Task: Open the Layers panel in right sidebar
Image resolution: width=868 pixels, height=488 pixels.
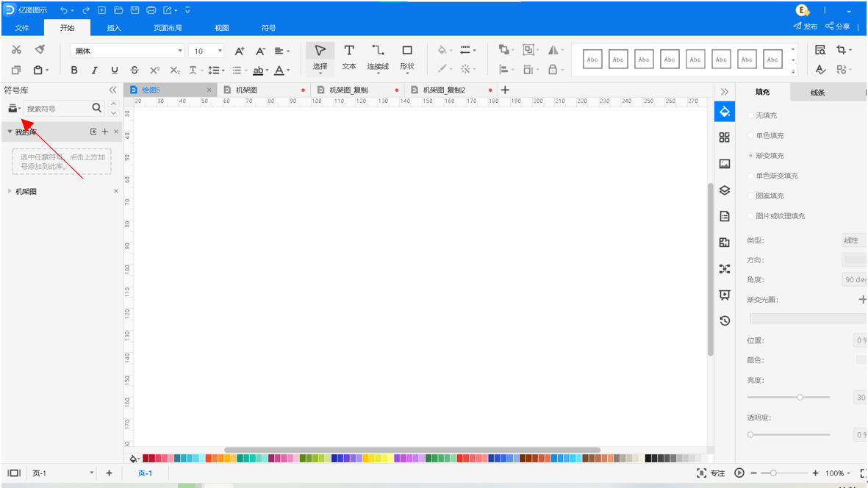Action: 725,190
